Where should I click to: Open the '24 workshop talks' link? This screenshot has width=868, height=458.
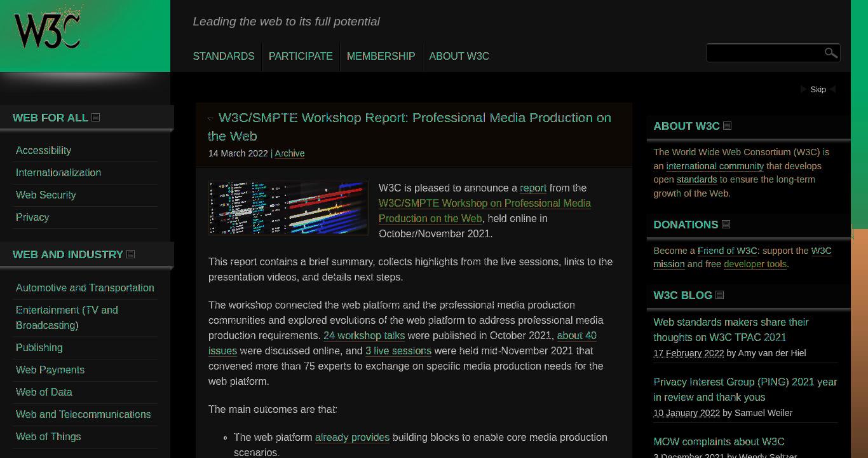tap(364, 336)
